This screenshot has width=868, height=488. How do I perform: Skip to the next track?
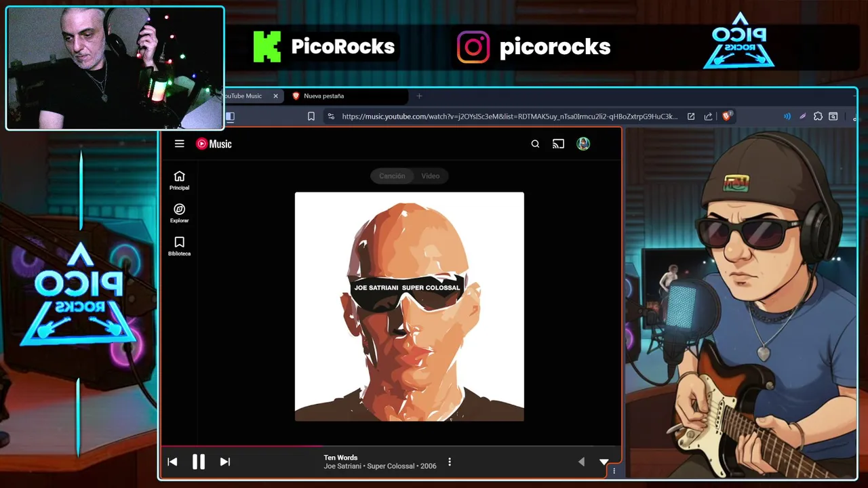coord(225,462)
